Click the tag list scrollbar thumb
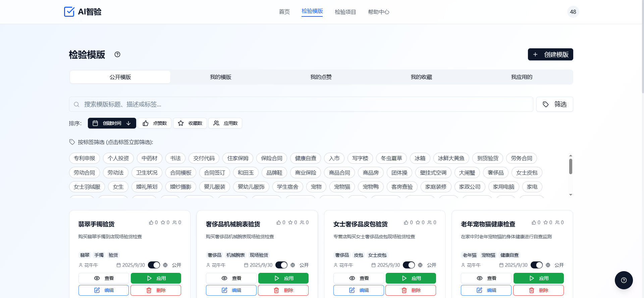Viewport: 644px width, 298px height. click(x=571, y=166)
